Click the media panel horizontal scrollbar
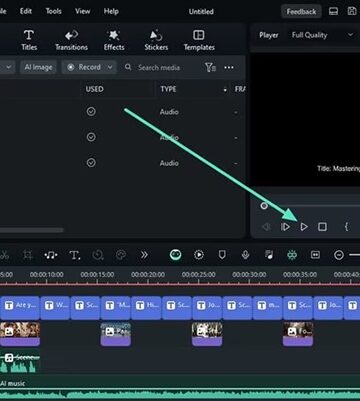This screenshot has width=360, height=401. [32, 230]
